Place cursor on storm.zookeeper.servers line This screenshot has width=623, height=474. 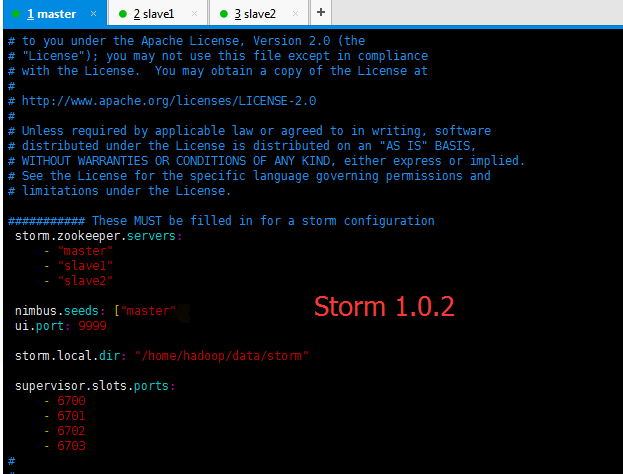tap(99, 236)
